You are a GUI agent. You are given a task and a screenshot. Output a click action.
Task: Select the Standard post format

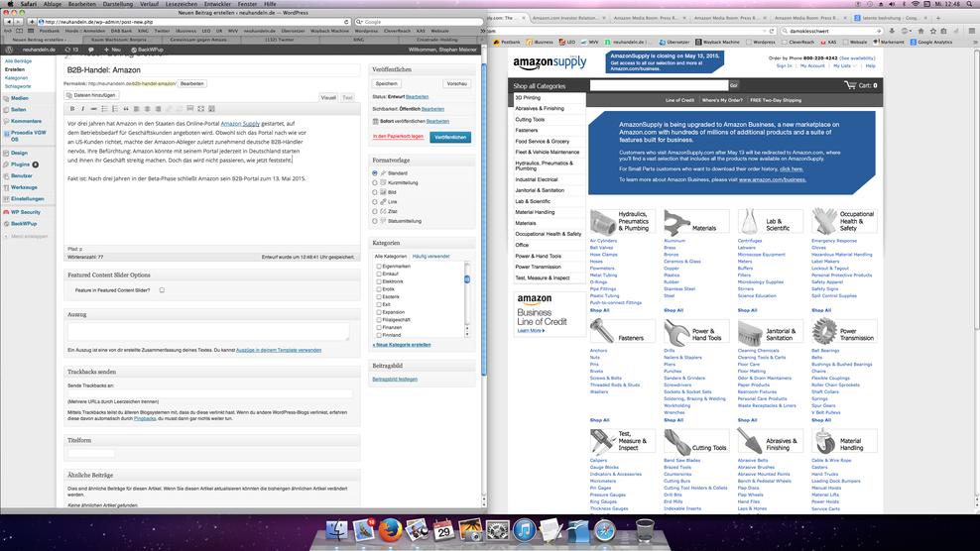[375, 173]
